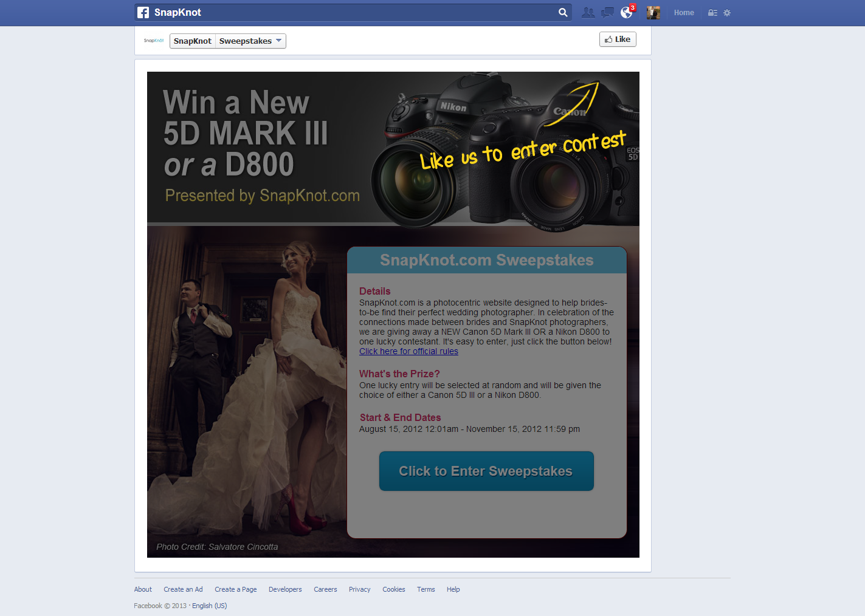Image resolution: width=865 pixels, height=616 pixels.
Task: Click the 'Like us to enter contest' banner text
Action: coord(523,151)
